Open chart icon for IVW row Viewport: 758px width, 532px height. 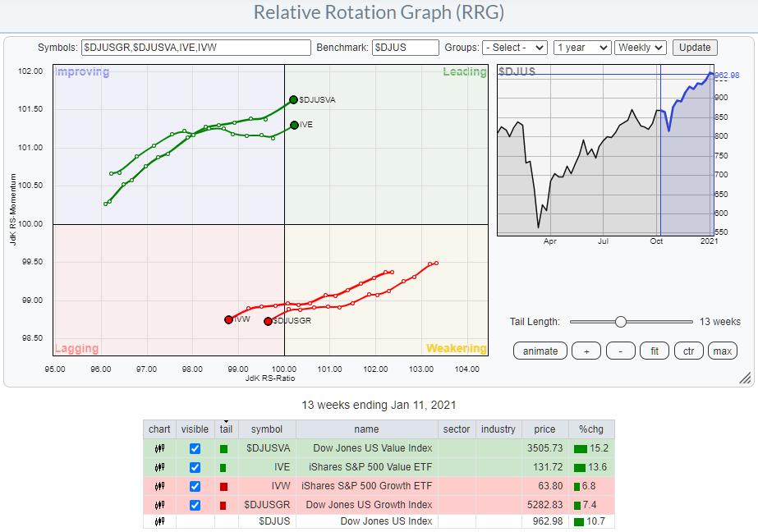coord(159,485)
